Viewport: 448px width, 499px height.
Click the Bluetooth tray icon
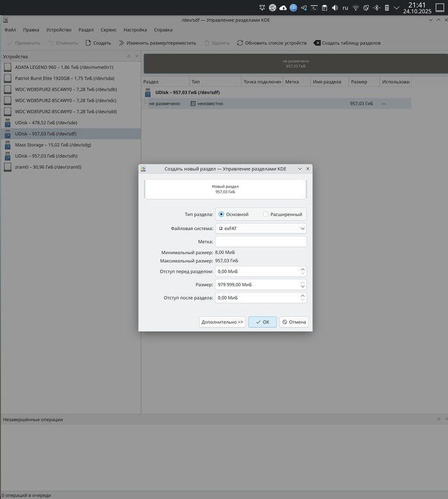pos(376,8)
